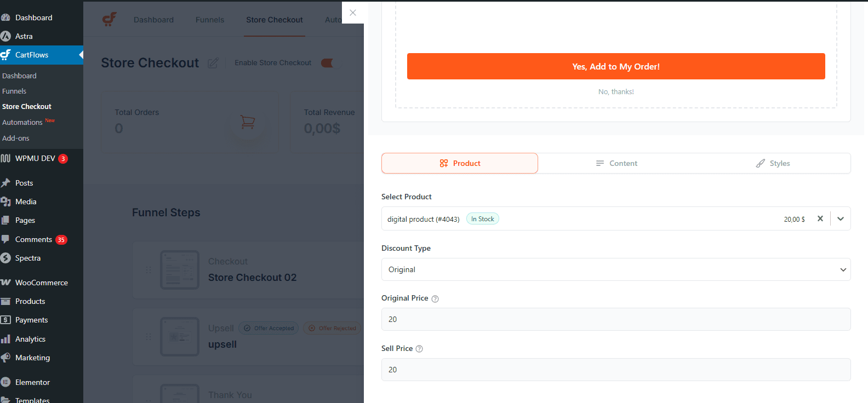Viewport: 868px width, 403px height.
Task: Open the WPMU DEV icon
Action: coord(5,158)
